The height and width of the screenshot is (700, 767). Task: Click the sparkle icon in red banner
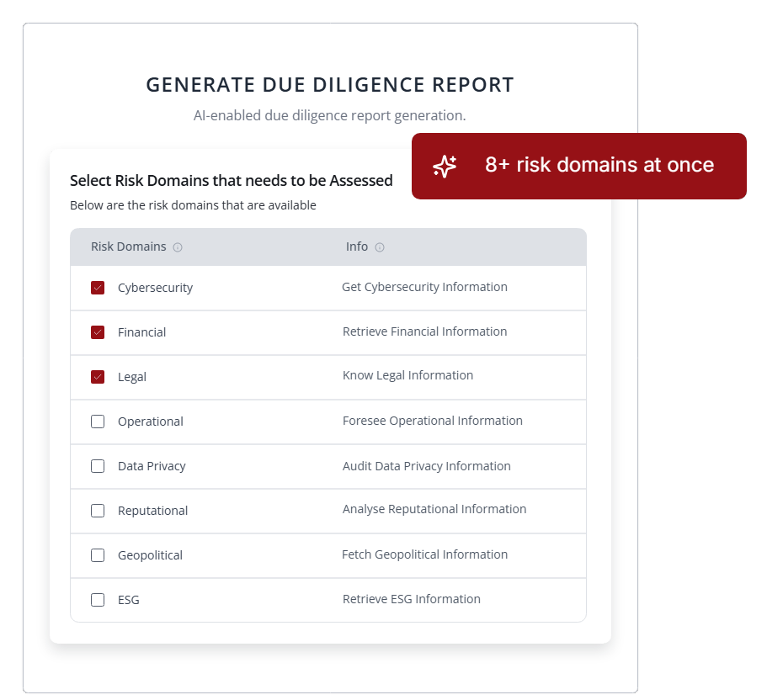click(x=445, y=166)
